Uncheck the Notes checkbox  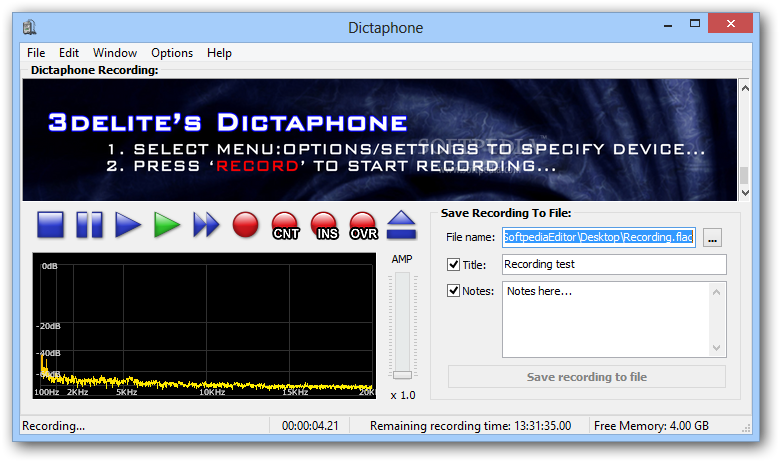point(453,290)
